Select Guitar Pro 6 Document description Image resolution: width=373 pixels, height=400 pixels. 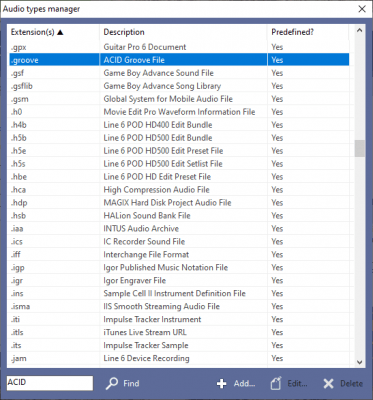click(145, 47)
